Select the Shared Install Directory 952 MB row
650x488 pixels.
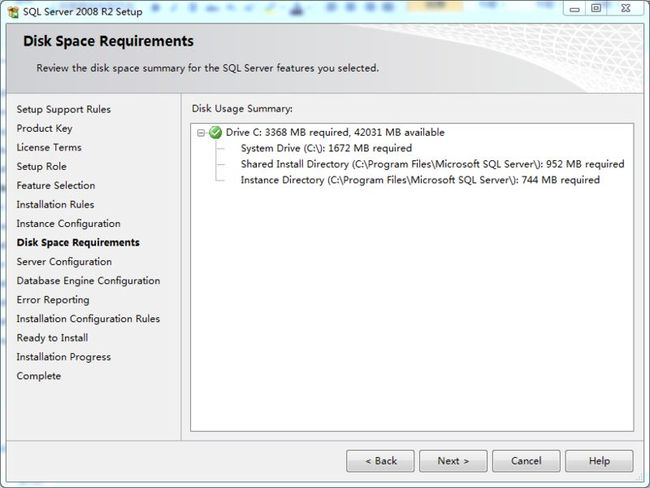[432, 164]
